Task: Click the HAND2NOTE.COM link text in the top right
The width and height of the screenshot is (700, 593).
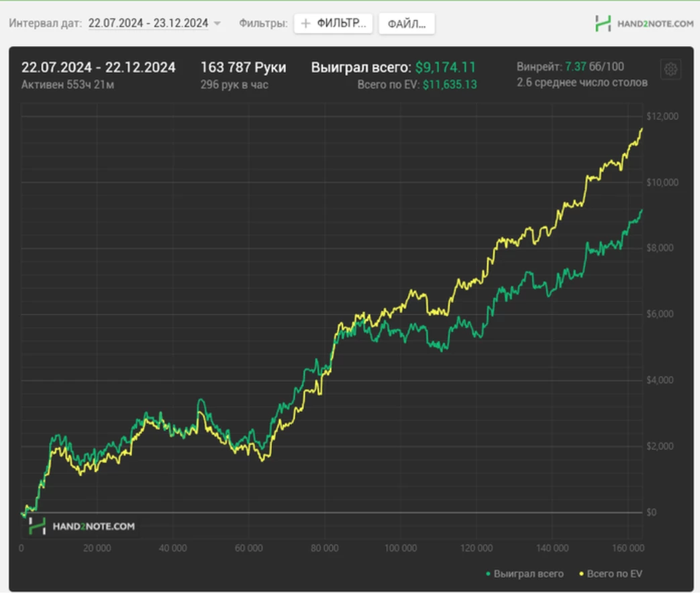Action: [655, 23]
